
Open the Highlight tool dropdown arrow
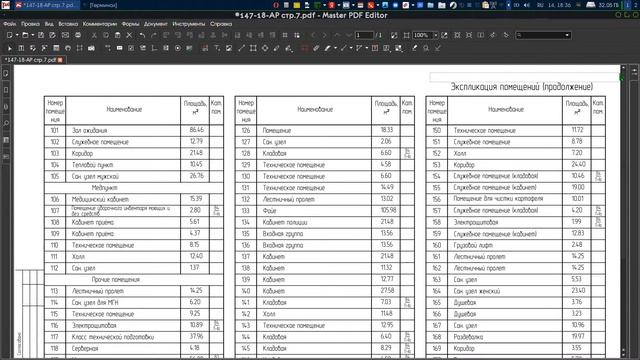pos(335,48)
